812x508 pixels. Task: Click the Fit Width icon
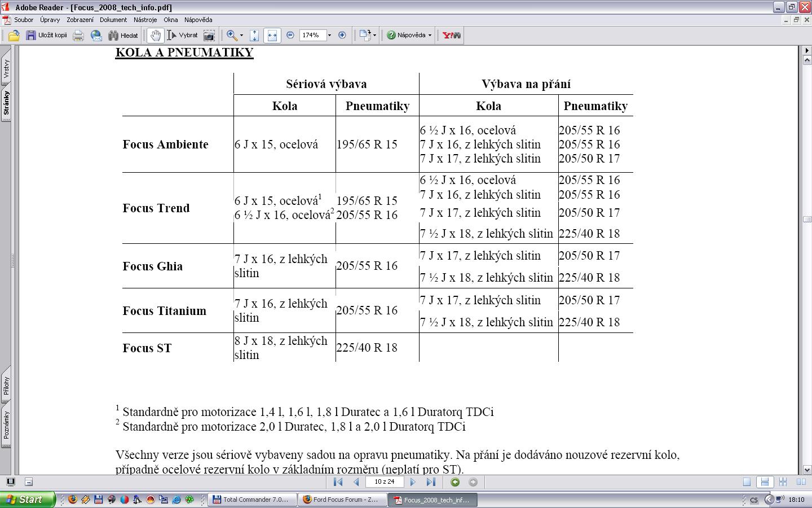pos(272,36)
